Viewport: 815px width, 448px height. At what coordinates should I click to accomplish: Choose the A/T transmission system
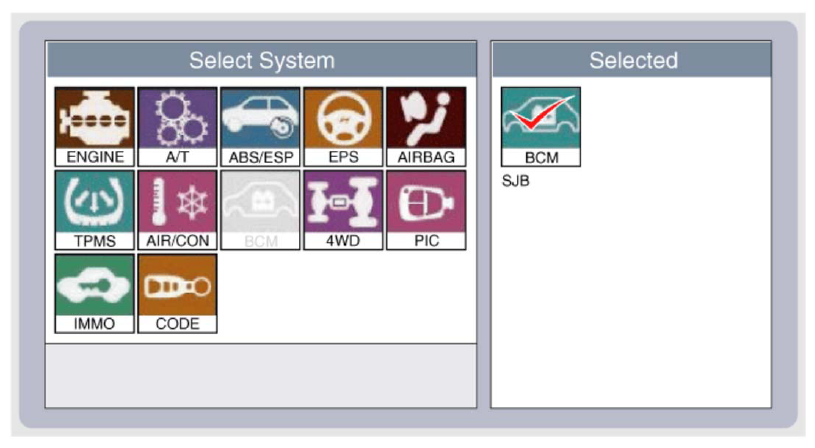point(177,126)
